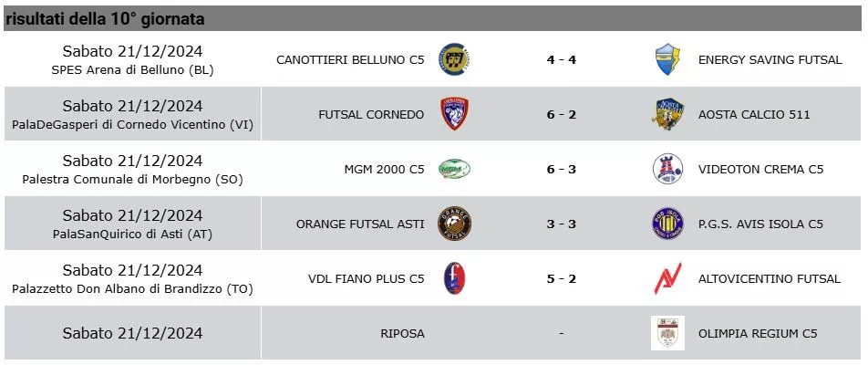Click the P.G.S. Avis Isola C5 logo
Image resolution: width=868 pixels, height=365 pixels.
(x=667, y=224)
